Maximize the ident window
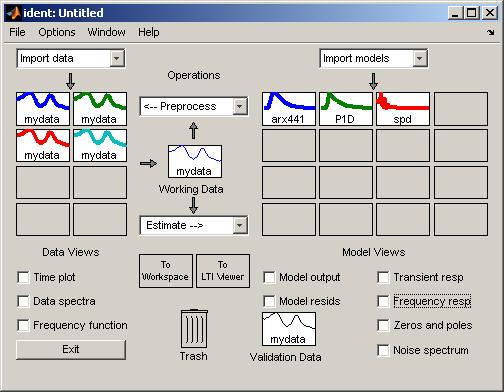The image size is (504, 392). click(472, 13)
